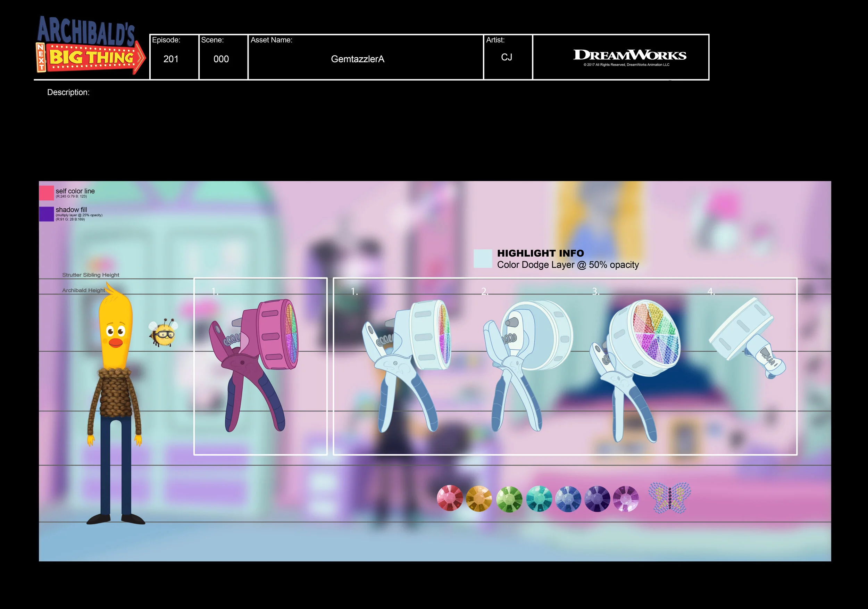Click the Episode 201 field
Screen dimensions: 868x609
pyautogui.click(x=171, y=59)
